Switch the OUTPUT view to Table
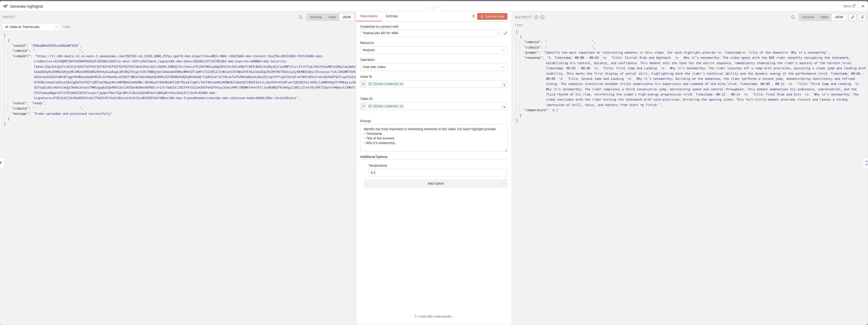Viewport: 868px width, 325px height. 824,17
